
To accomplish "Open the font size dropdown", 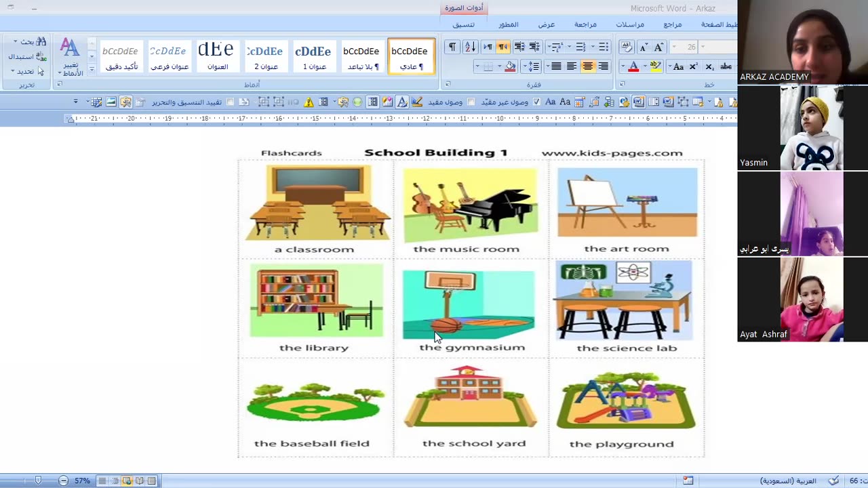I will [675, 47].
